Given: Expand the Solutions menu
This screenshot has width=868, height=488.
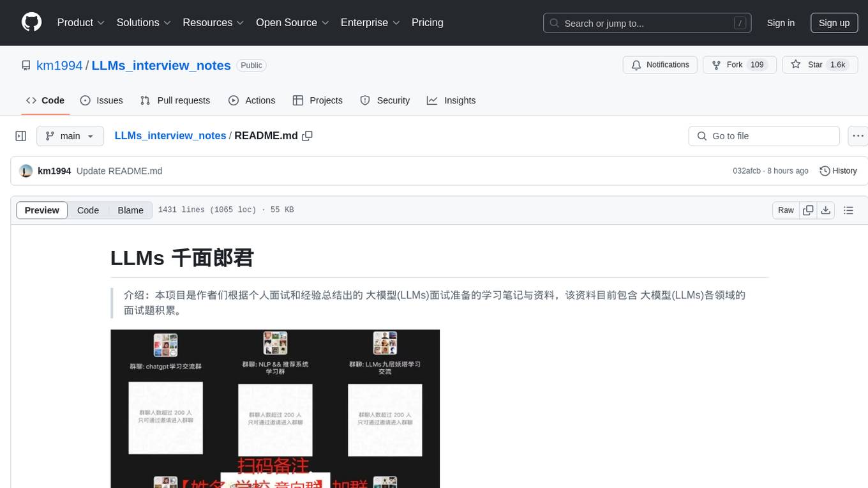Looking at the screenshot, I should 144,22.
